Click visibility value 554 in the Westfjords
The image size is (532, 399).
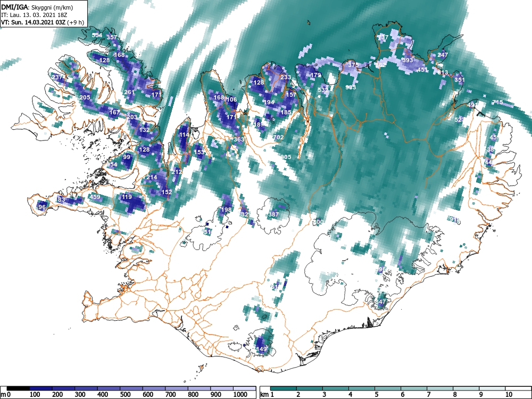tap(97, 35)
